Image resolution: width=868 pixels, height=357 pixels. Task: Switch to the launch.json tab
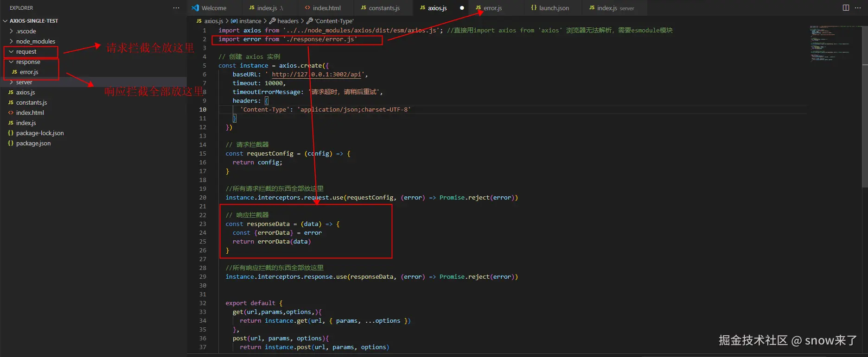(554, 8)
